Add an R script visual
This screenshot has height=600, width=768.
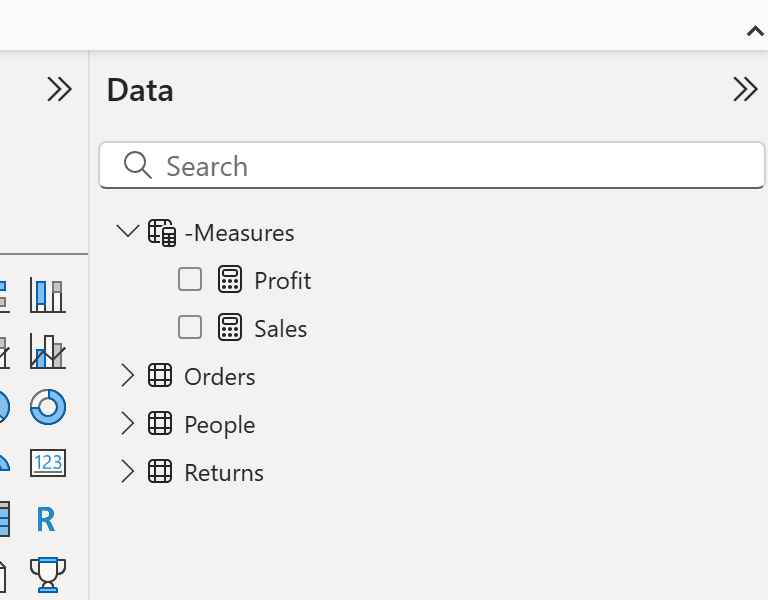(45, 519)
